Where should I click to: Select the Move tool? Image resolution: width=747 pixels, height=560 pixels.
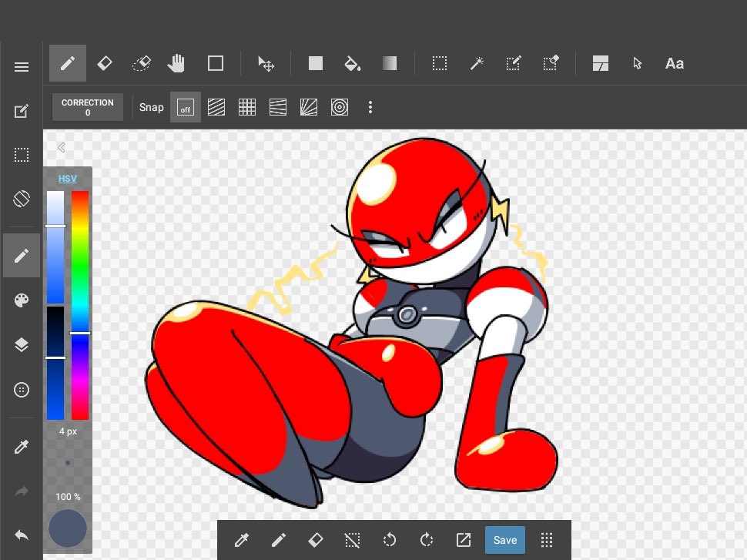coord(266,63)
